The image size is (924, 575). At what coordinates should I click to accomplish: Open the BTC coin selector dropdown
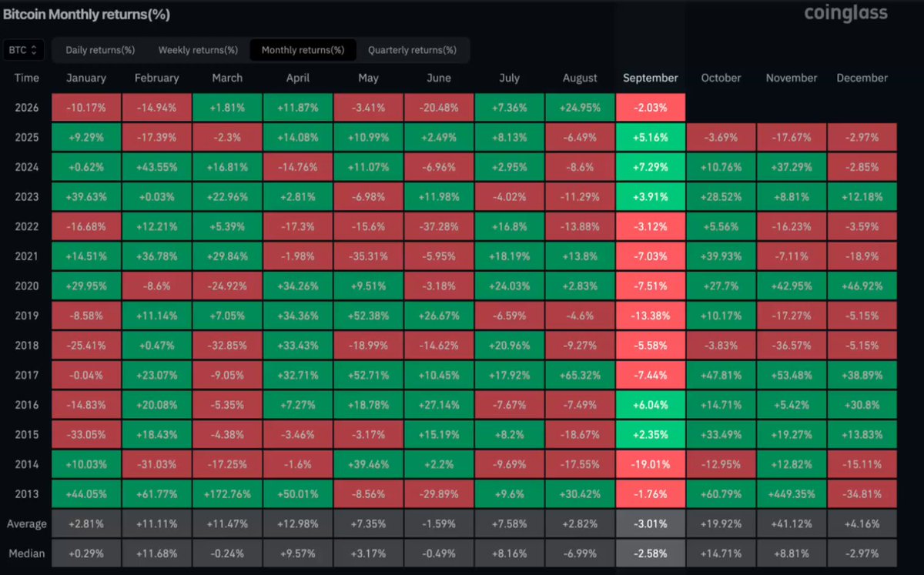click(x=23, y=50)
